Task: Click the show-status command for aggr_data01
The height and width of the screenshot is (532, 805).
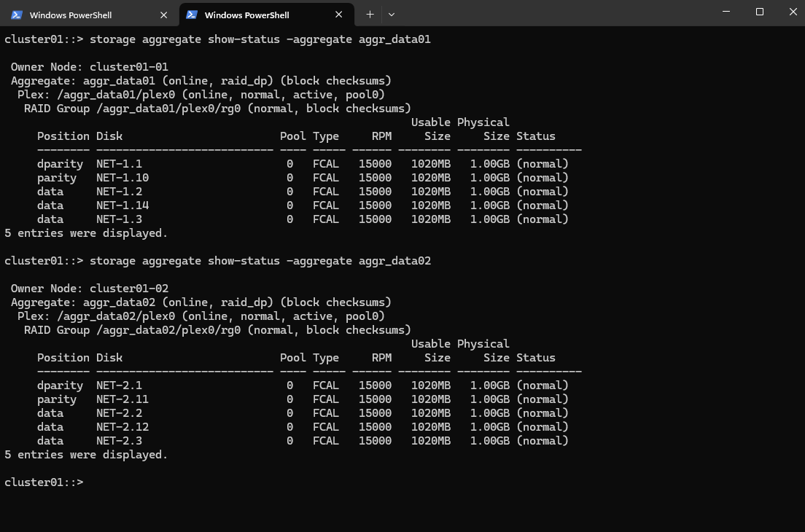Action: (260, 39)
